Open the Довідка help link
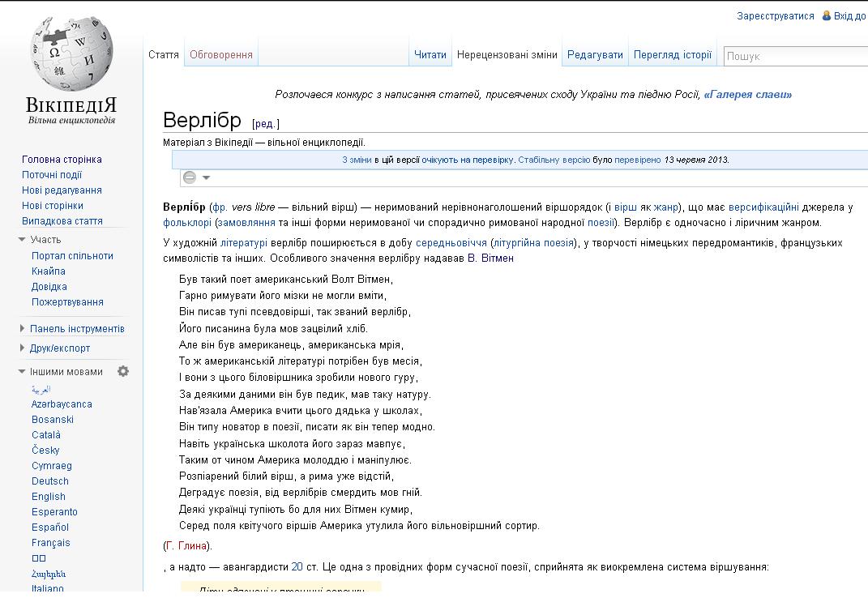This screenshot has width=868, height=598. 49,287
